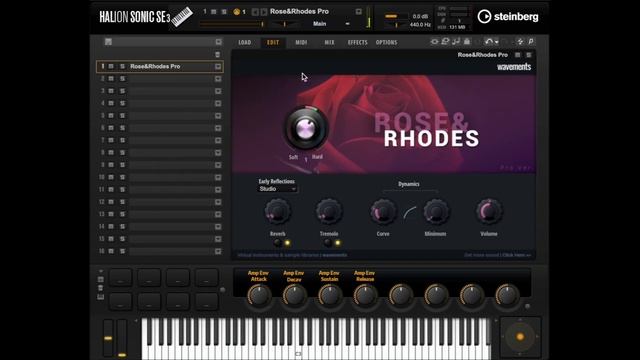The height and width of the screenshot is (360, 640).
Task: Click the last trigger pad bottom row
Action: [x=207, y=301]
